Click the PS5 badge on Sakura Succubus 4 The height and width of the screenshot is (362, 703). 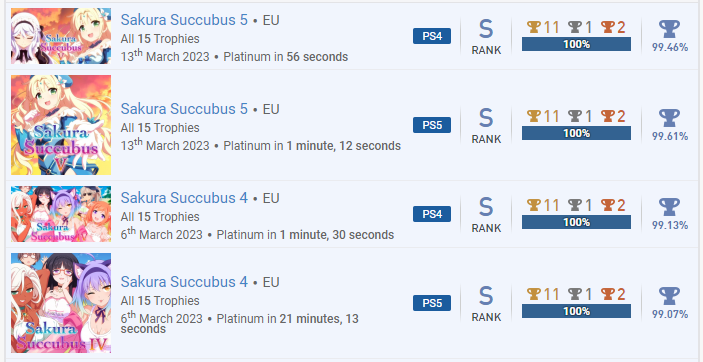point(432,303)
